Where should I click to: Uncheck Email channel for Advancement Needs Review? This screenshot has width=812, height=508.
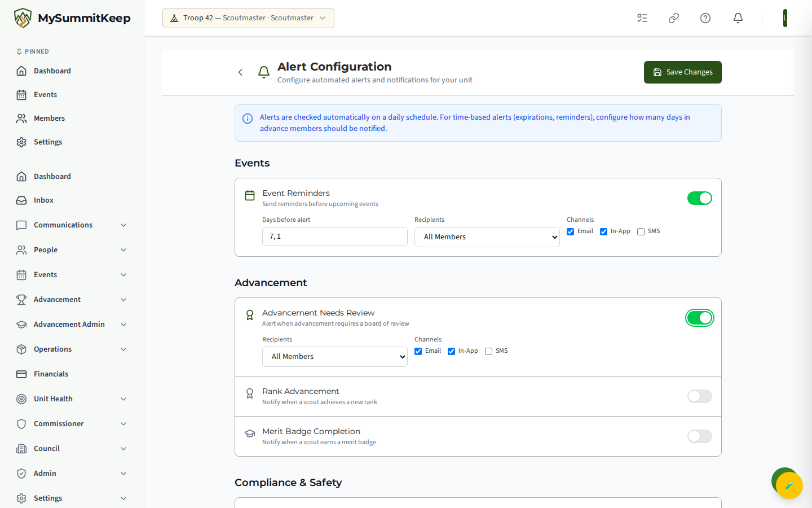(x=418, y=351)
